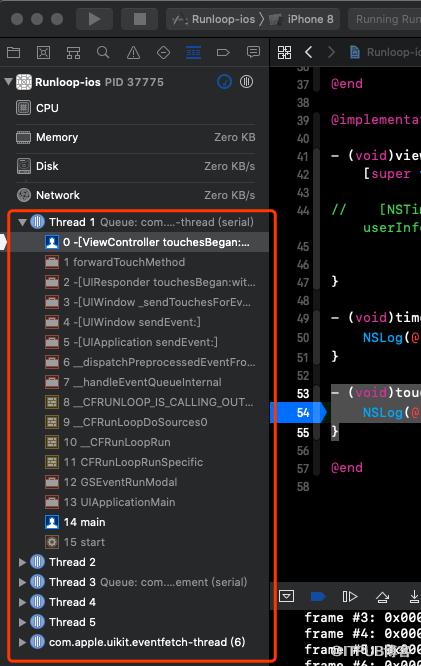Image resolution: width=421 pixels, height=666 pixels.
Task: Deactivate breakpoints in debug bar
Action: 318,596
